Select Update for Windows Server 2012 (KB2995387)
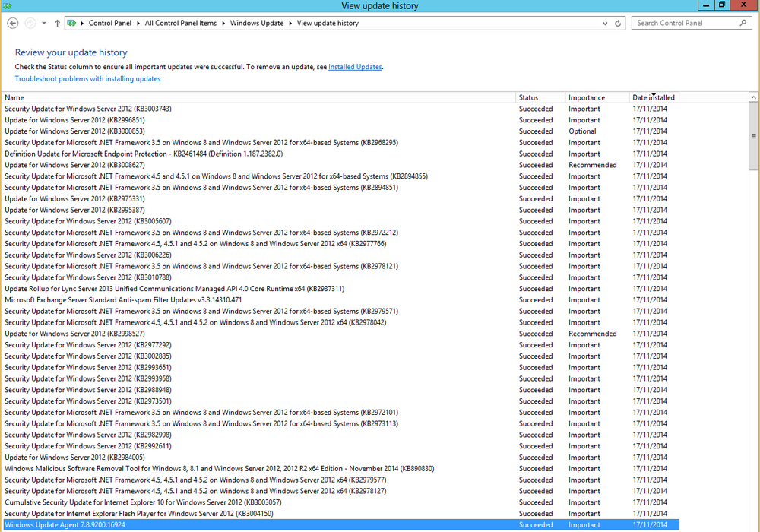Viewport: 760px width, 532px height. pos(341,210)
